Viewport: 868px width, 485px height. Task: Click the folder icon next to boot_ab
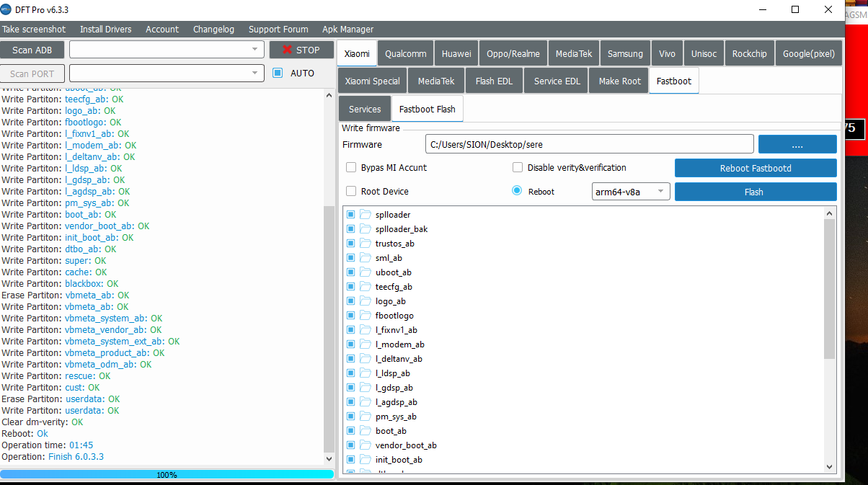coord(365,431)
